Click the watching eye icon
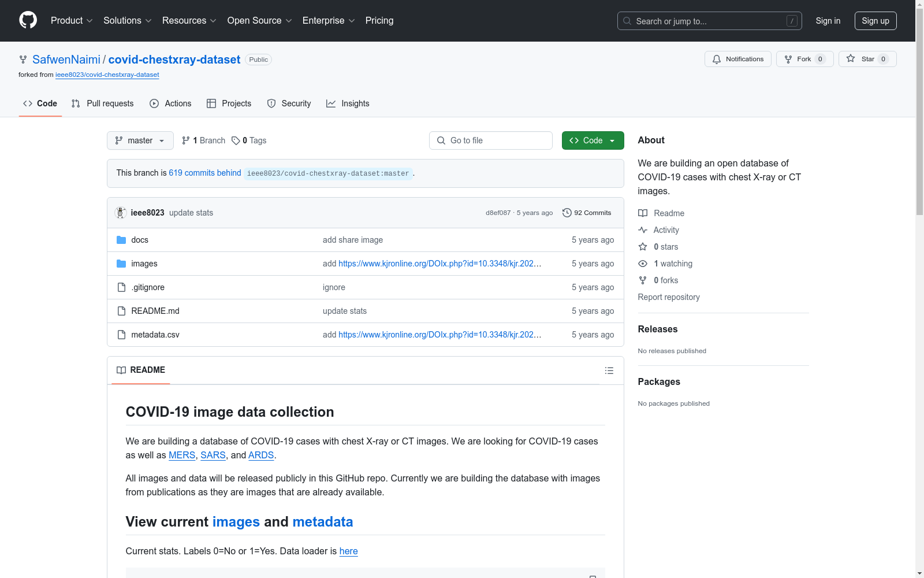 pyautogui.click(x=643, y=264)
